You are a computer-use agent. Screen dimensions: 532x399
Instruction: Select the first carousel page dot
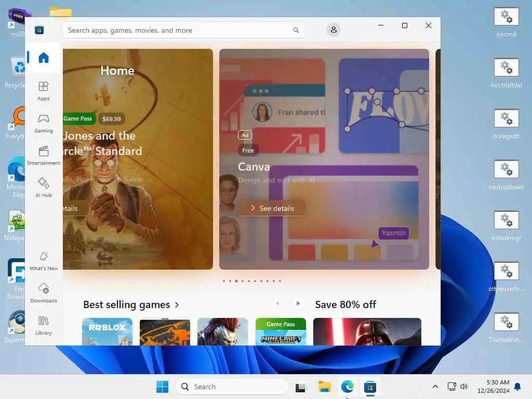pos(224,281)
